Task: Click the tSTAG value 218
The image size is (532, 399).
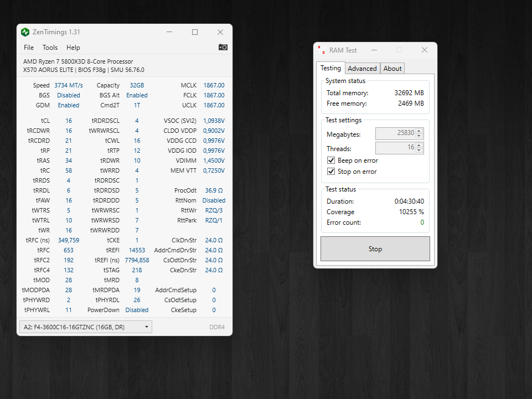Action: coord(137,270)
